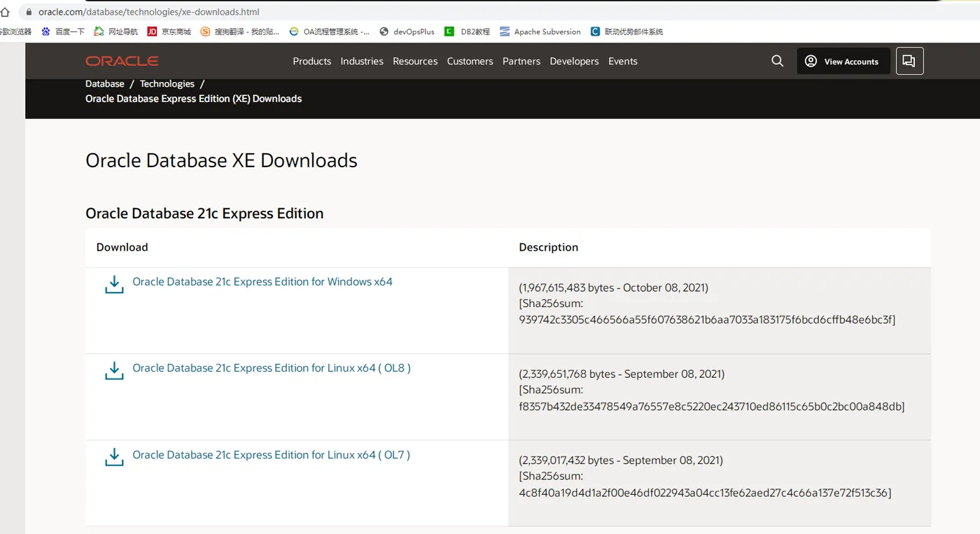This screenshot has height=534, width=980.
Task: Click the Oracle Database XE Downloads heading
Action: tap(221, 160)
